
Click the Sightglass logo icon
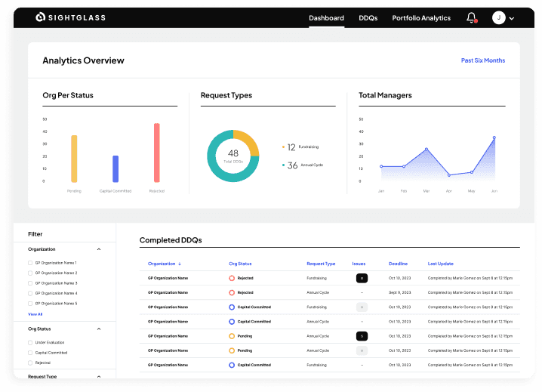click(41, 17)
